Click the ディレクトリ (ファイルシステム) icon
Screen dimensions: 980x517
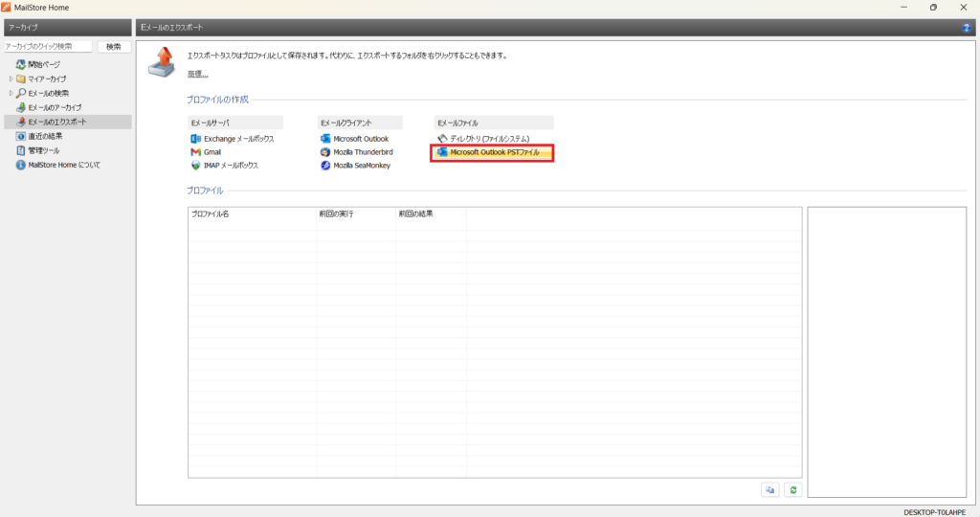[442, 139]
